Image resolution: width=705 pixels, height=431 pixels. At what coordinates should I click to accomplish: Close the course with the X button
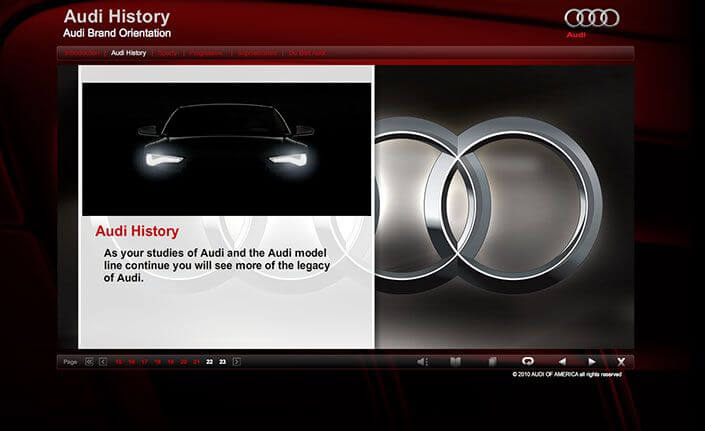(x=621, y=361)
